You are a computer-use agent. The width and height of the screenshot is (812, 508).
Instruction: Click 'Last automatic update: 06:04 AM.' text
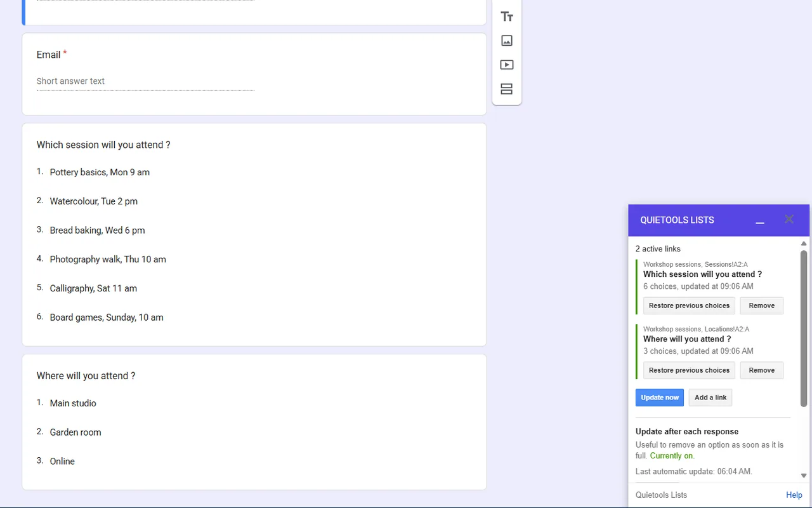click(x=694, y=471)
